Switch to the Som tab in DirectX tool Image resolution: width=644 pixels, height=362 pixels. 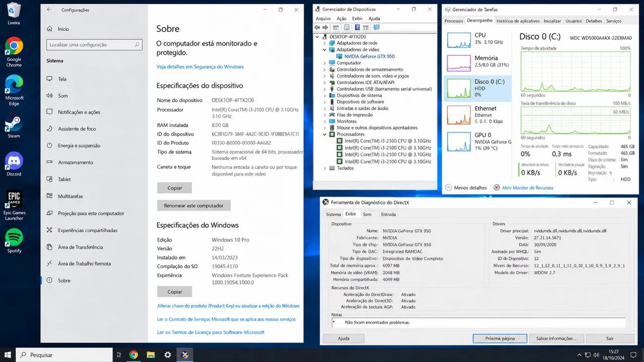pos(367,214)
